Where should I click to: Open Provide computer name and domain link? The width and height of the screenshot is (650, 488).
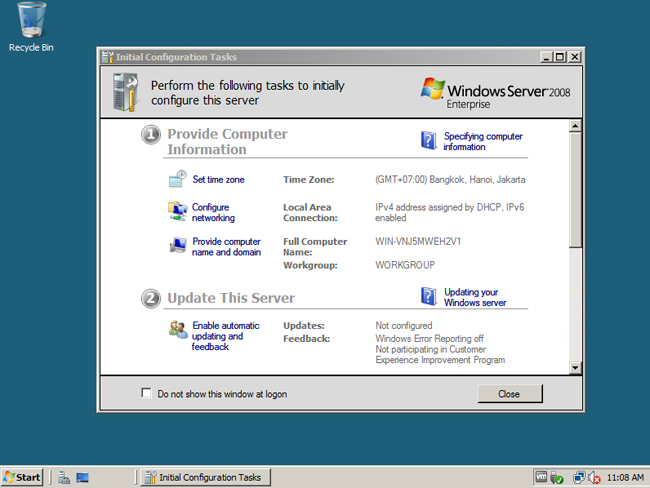pyautogui.click(x=226, y=247)
